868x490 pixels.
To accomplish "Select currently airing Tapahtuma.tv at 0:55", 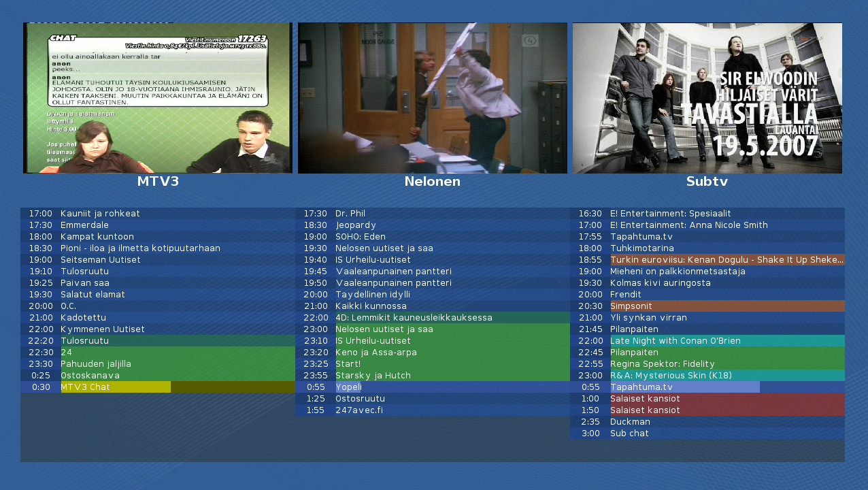I will click(x=707, y=387).
